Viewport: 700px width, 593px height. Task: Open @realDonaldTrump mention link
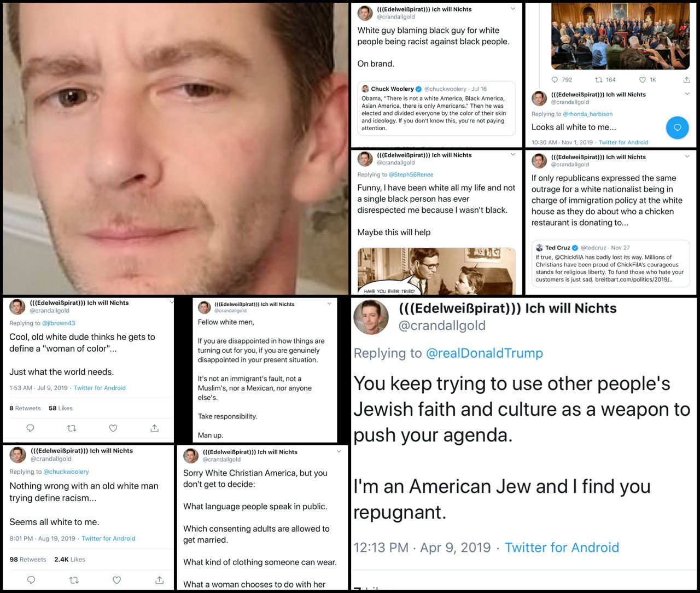click(484, 353)
